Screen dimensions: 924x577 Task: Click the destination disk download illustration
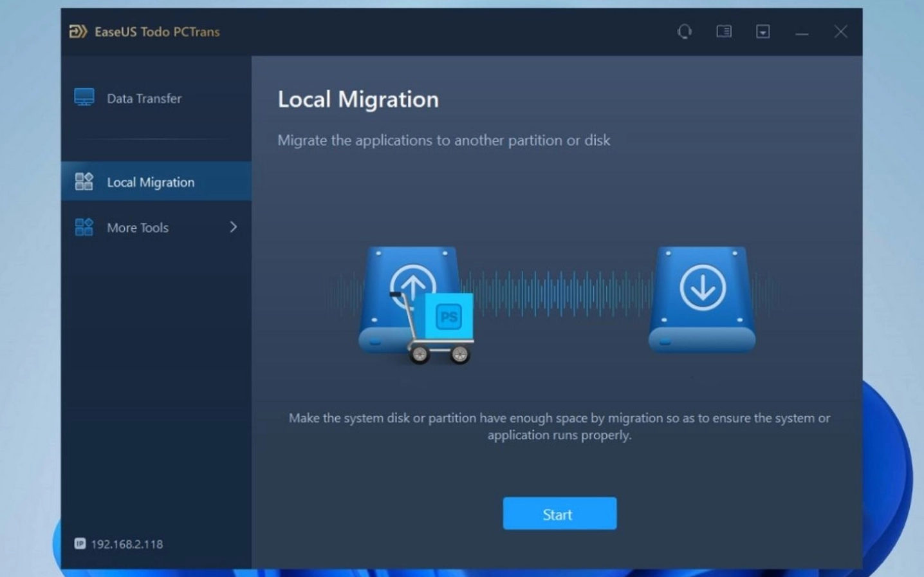[701, 298]
